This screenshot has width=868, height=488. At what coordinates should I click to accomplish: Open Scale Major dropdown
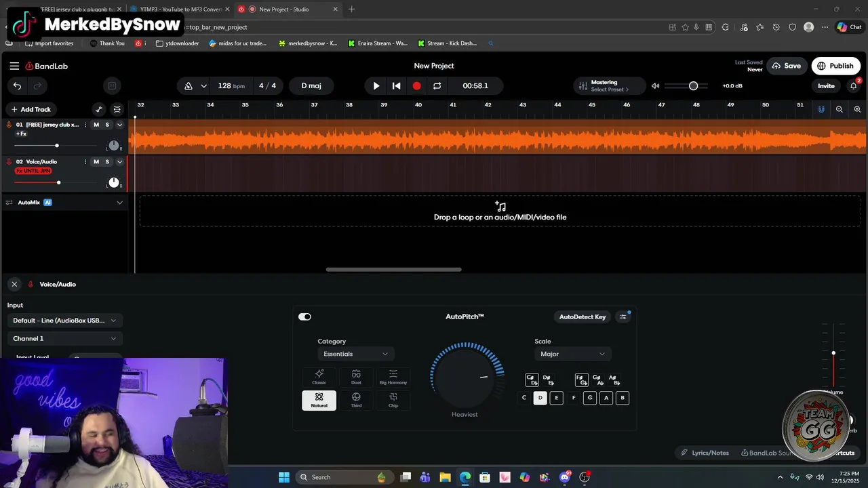click(572, 354)
